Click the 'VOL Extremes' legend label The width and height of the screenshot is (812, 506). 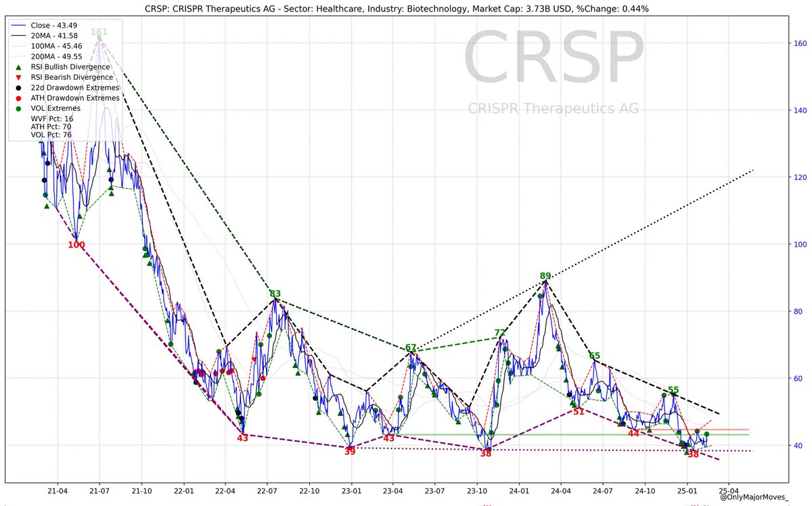[55, 108]
